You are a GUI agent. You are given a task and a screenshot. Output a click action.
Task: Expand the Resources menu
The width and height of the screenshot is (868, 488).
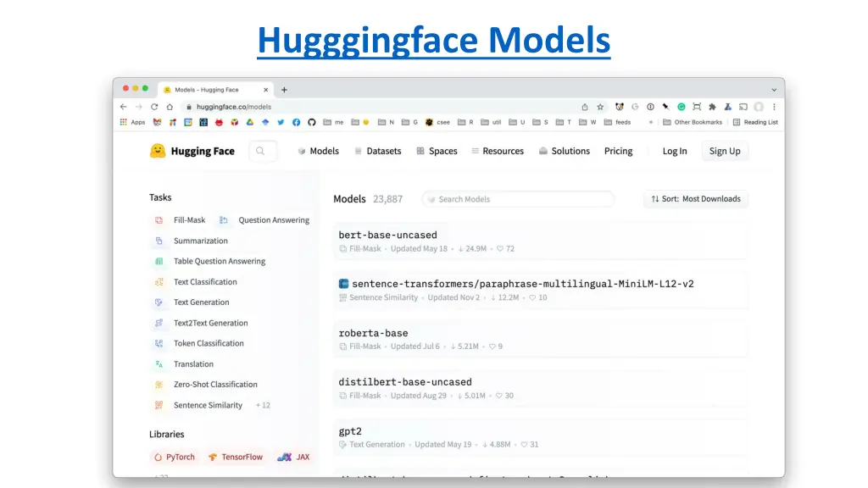point(497,151)
